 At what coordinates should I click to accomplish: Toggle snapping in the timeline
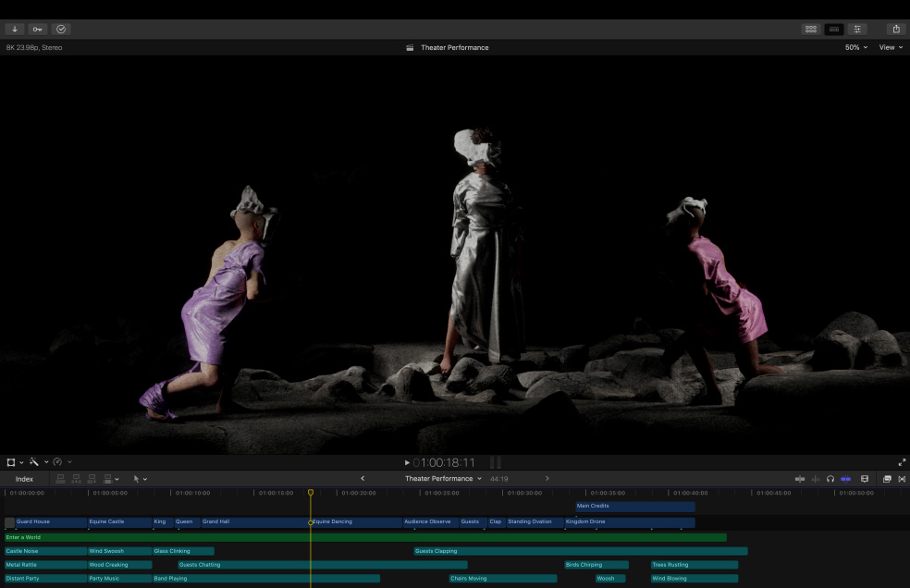[845, 479]
